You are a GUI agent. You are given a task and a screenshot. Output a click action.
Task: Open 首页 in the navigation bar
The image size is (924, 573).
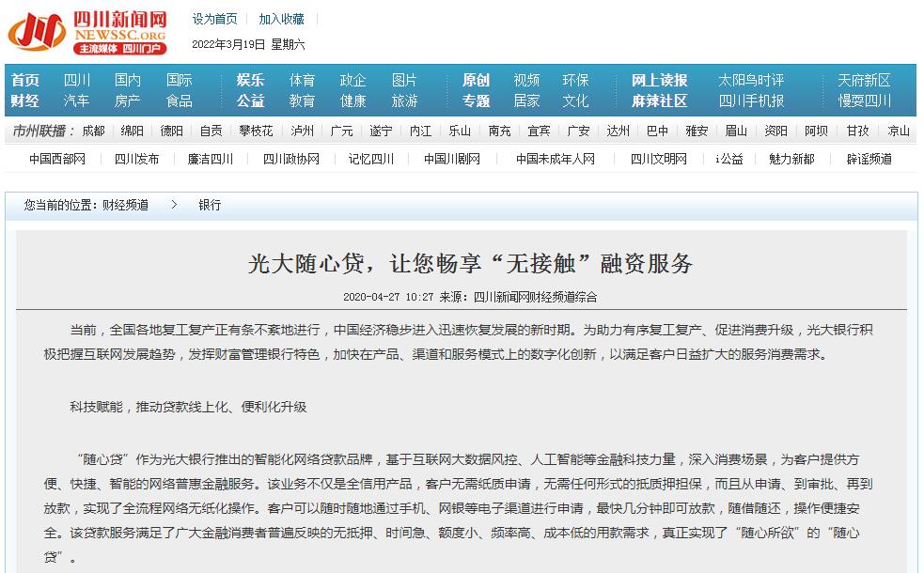pyautogui.click(x=24, y=80)
